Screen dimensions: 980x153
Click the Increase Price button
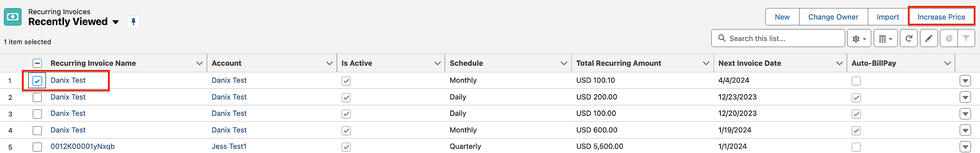tap(941, 17)
